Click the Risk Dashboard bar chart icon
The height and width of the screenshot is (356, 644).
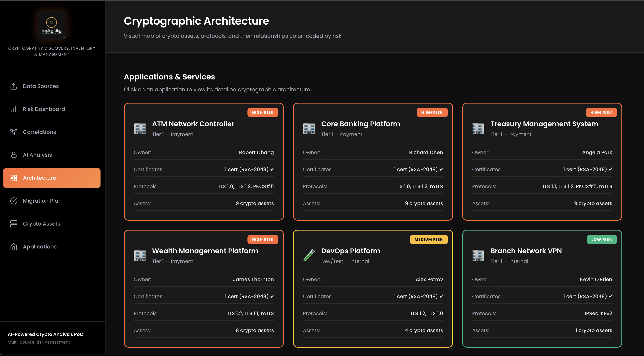tap(14, 109)
